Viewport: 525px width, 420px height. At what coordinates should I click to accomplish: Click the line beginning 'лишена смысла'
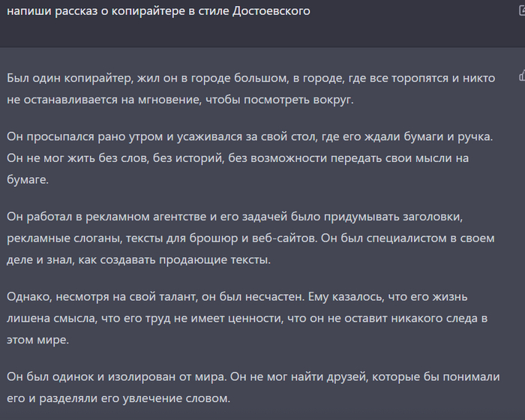[x=247, y=318]
